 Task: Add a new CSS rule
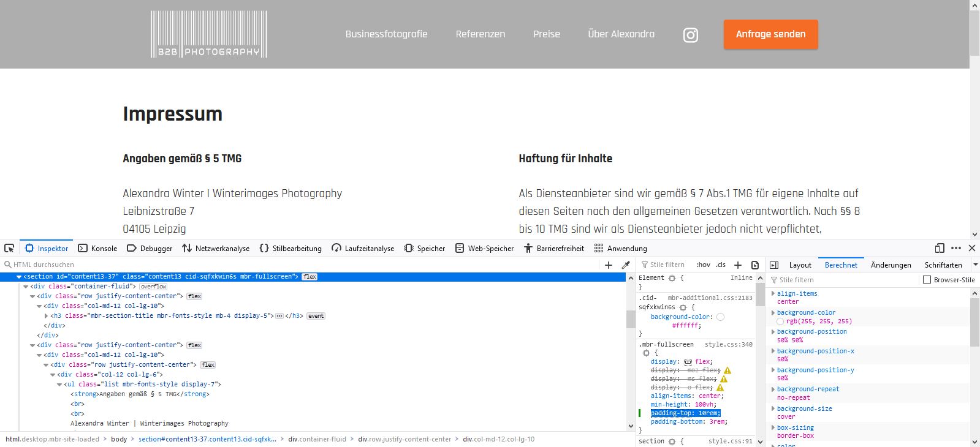(x=738, y=265)
